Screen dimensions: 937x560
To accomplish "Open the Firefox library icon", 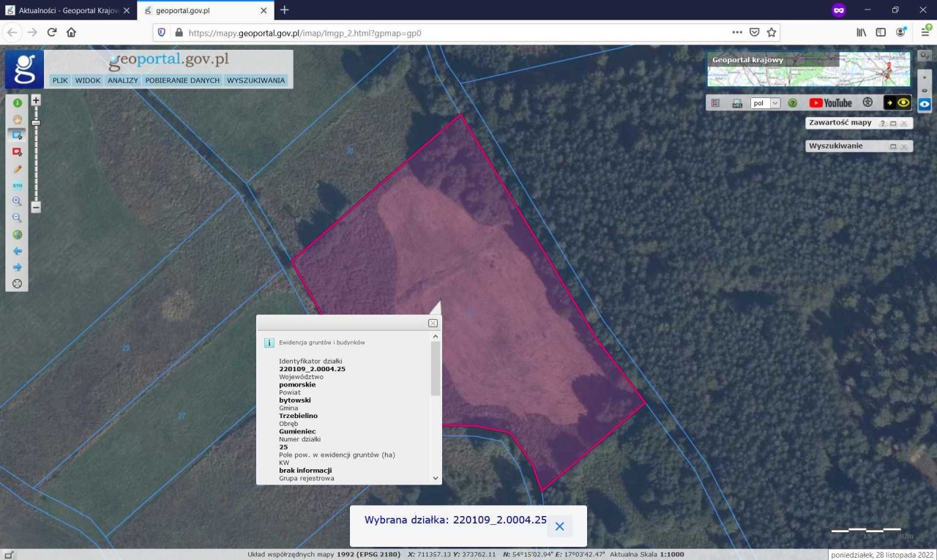I will pos(862,32).
